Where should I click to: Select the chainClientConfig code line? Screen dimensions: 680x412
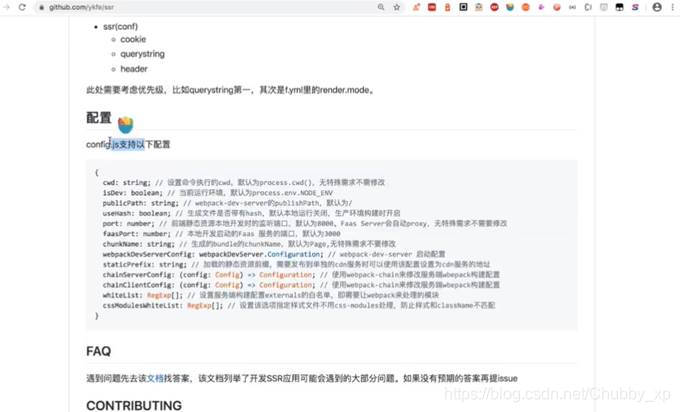tap(301, 285)
